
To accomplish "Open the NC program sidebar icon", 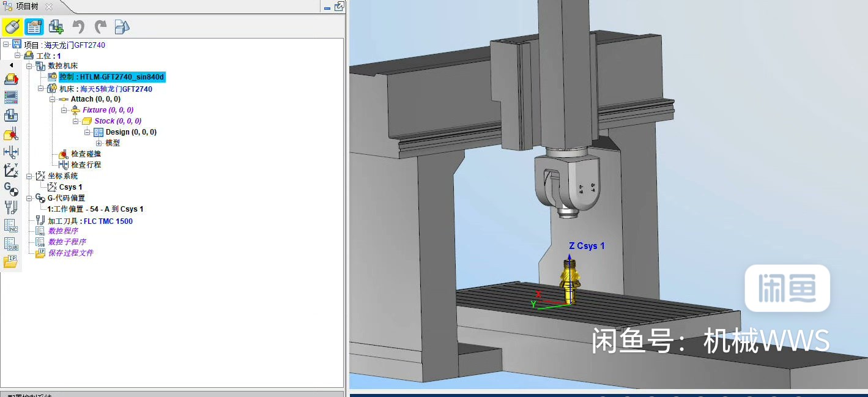I will (11, 225).
